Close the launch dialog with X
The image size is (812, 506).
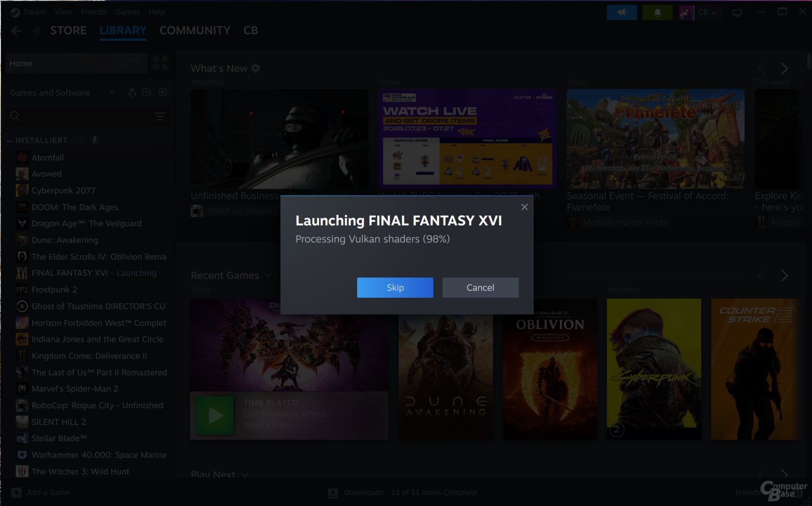click(x=524, y=207)
